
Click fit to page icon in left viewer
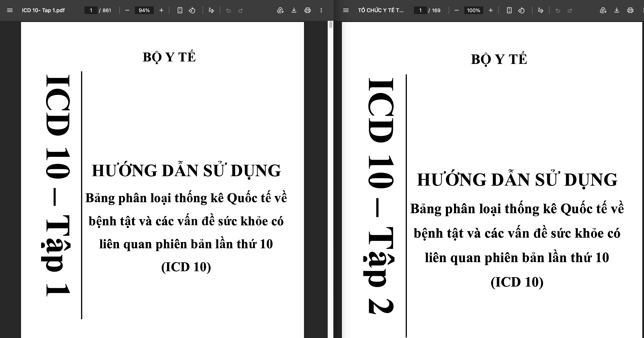pos(180,10)
